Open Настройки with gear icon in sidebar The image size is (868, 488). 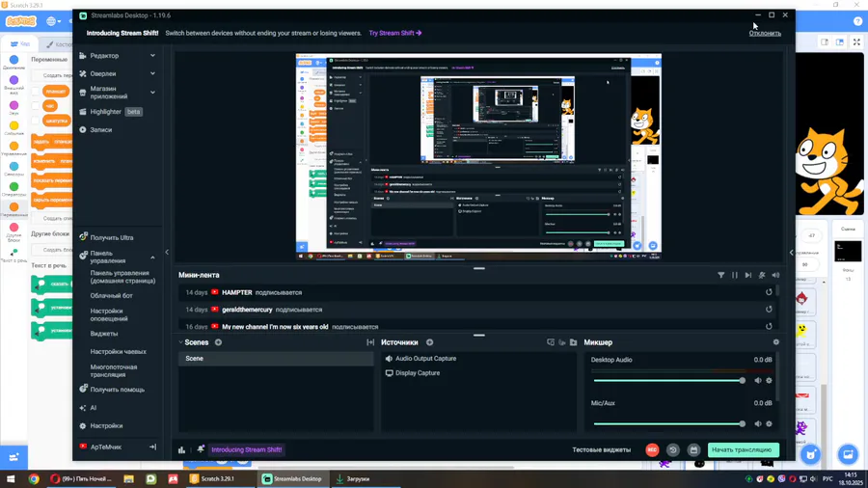pyautogui.click(x=101, y=426)
